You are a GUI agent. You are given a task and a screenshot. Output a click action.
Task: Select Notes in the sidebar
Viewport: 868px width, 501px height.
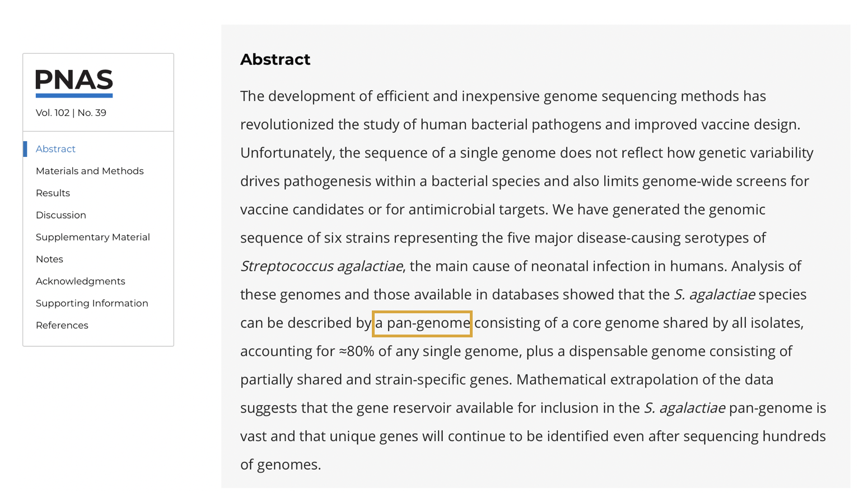[49, 259]
